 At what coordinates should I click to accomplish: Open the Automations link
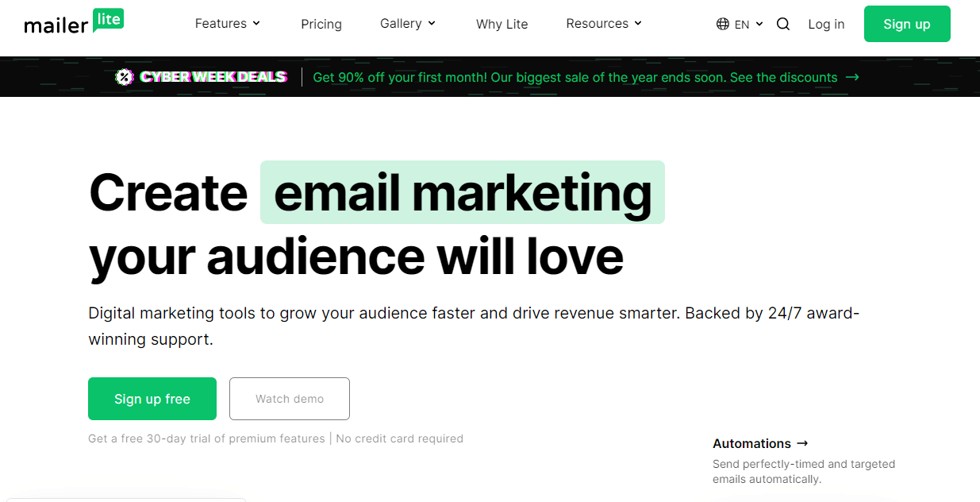(x=752, y=443)
